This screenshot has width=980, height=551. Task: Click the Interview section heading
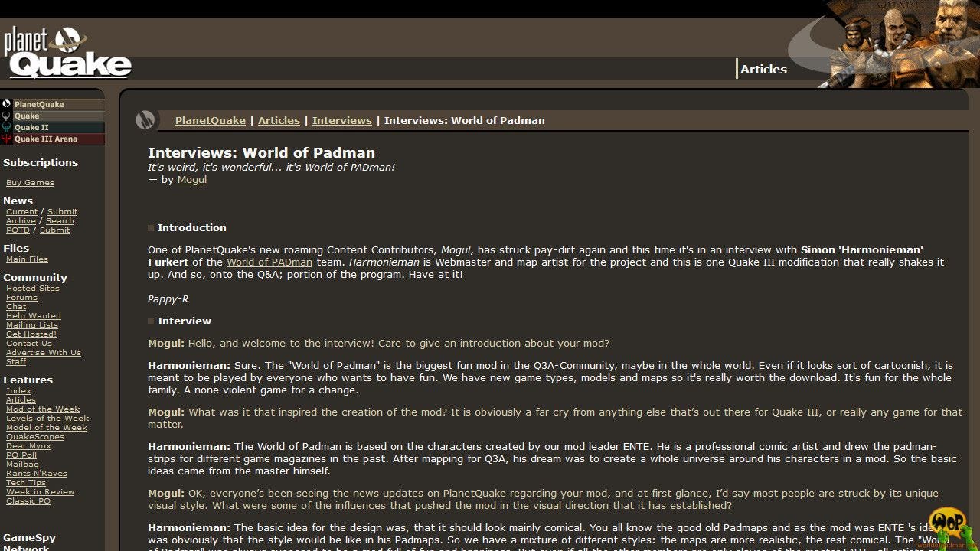click(x=185, y=321)
